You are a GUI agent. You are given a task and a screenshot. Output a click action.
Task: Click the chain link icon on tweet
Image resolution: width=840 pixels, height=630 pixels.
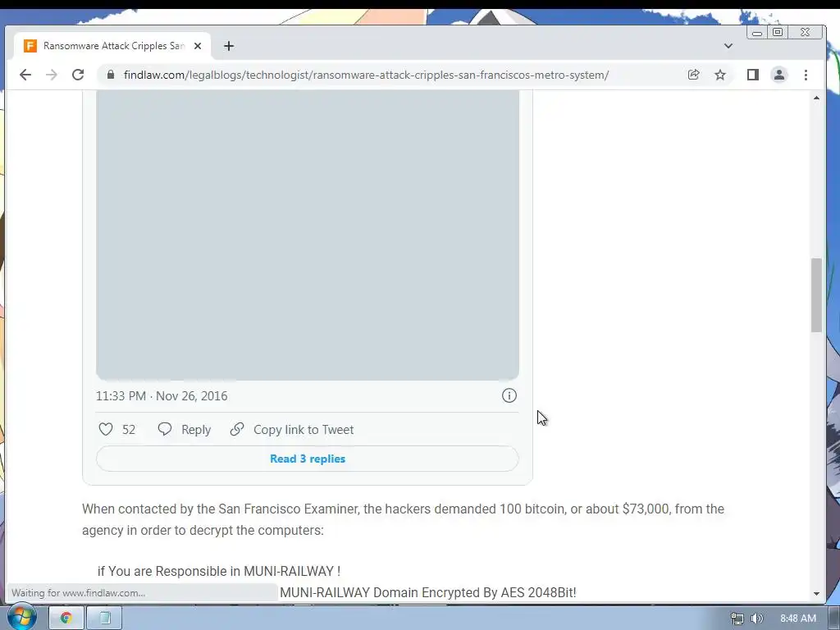(237, 429)
